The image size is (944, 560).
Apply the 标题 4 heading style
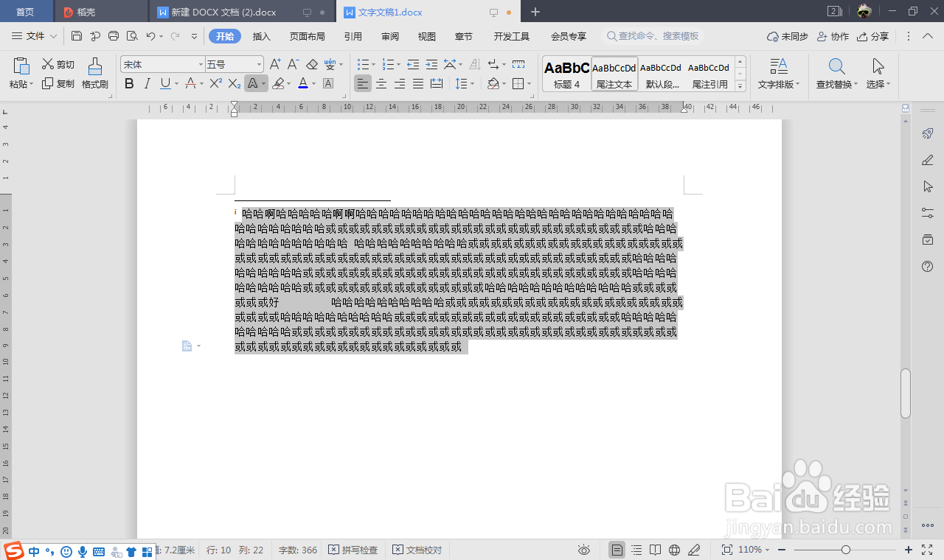coord(566,74)
